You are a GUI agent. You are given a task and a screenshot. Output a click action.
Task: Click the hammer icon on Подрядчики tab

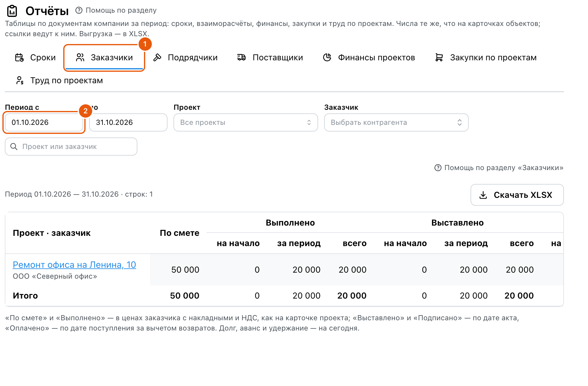[157, 57]
